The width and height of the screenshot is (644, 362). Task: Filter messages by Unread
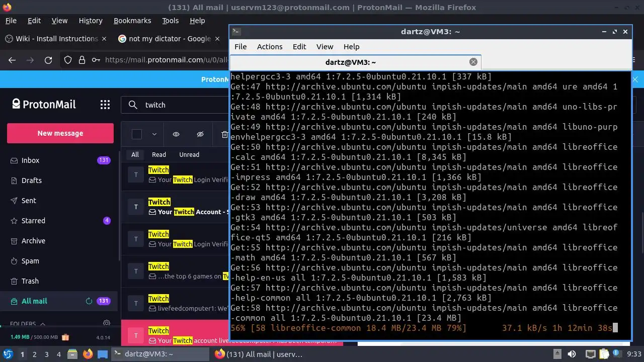pos(189,154)
